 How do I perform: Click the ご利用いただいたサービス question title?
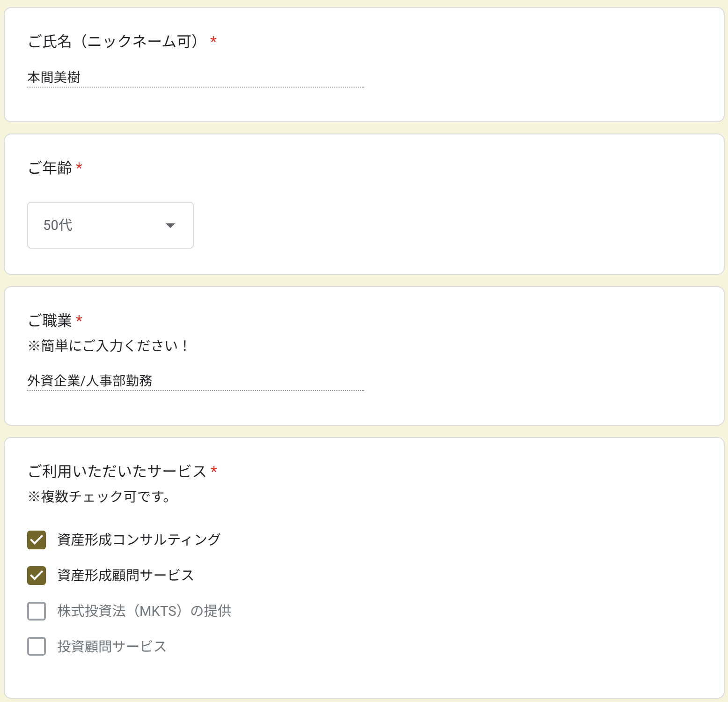click(x=117, y=471)
